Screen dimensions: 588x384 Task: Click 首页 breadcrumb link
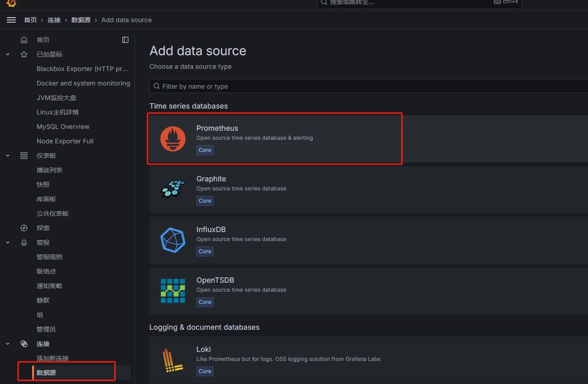click(x=30, y=20)
